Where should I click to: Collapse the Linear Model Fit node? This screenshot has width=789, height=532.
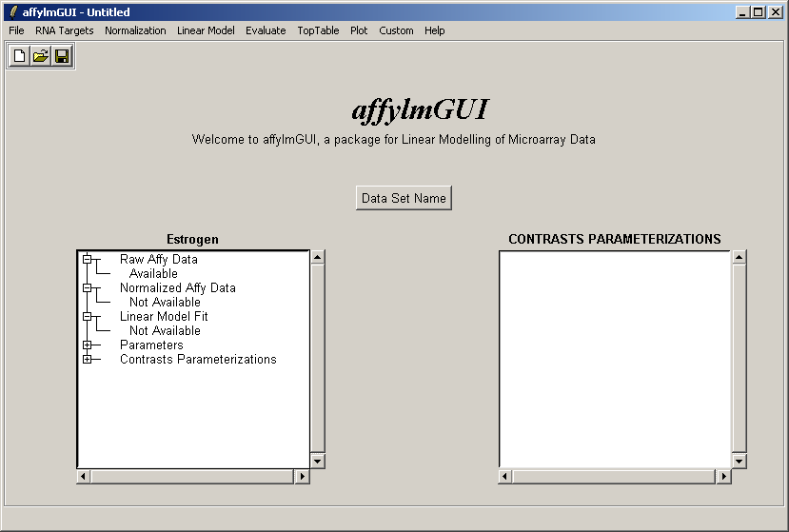(x=87, y=316)
